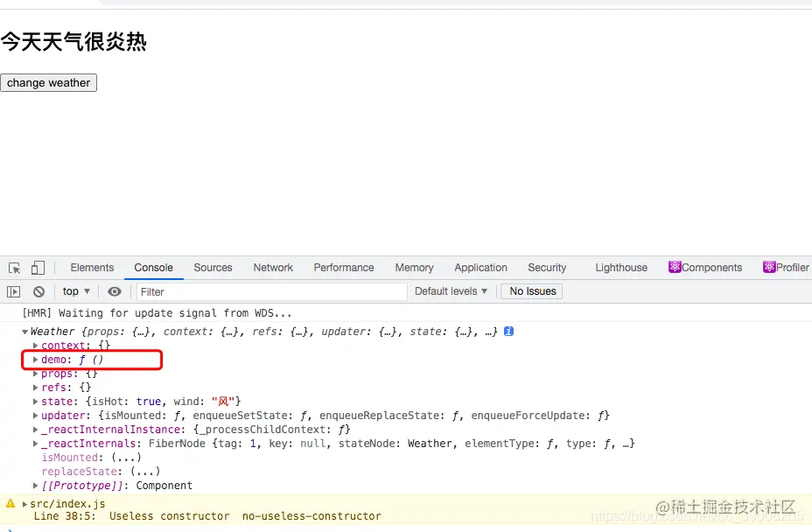Screen dimensions: 812x532
Task: Go to the Performance tab
Action: (344, 268)
